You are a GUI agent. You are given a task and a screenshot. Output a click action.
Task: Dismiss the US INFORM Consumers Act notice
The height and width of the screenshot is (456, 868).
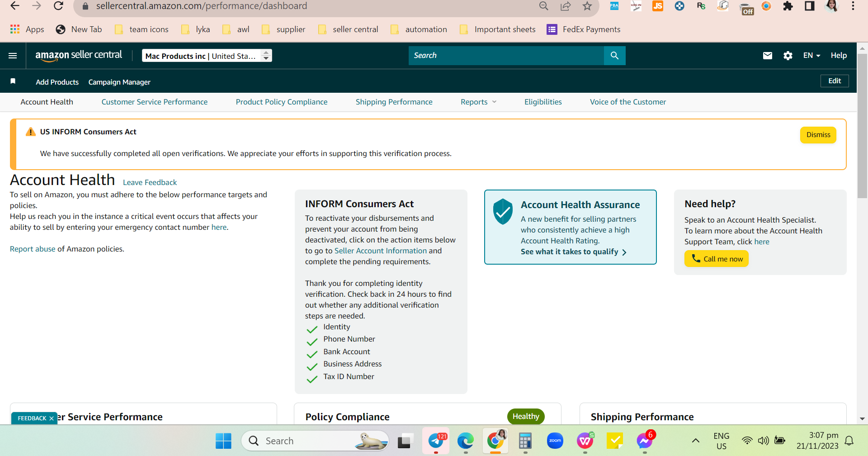818,135
